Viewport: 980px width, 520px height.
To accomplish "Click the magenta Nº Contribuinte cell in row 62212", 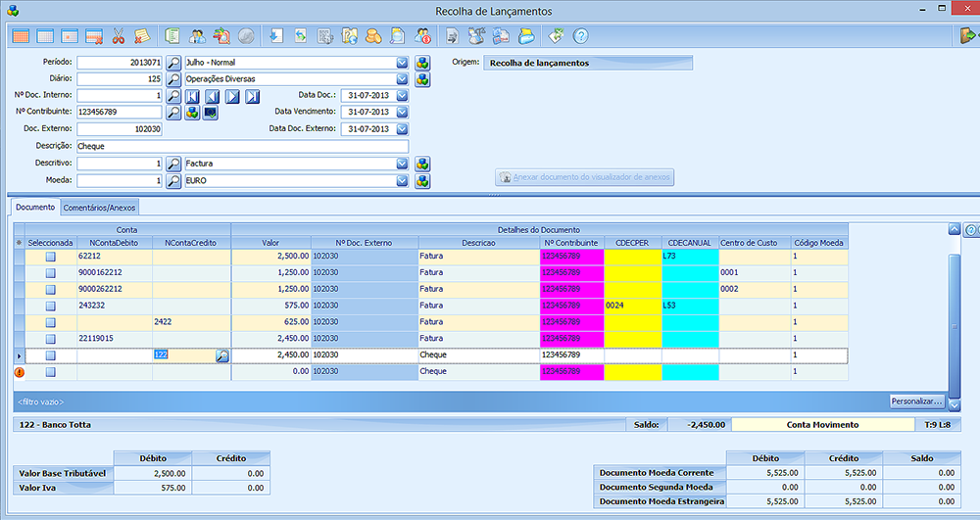I will (572, 257).
